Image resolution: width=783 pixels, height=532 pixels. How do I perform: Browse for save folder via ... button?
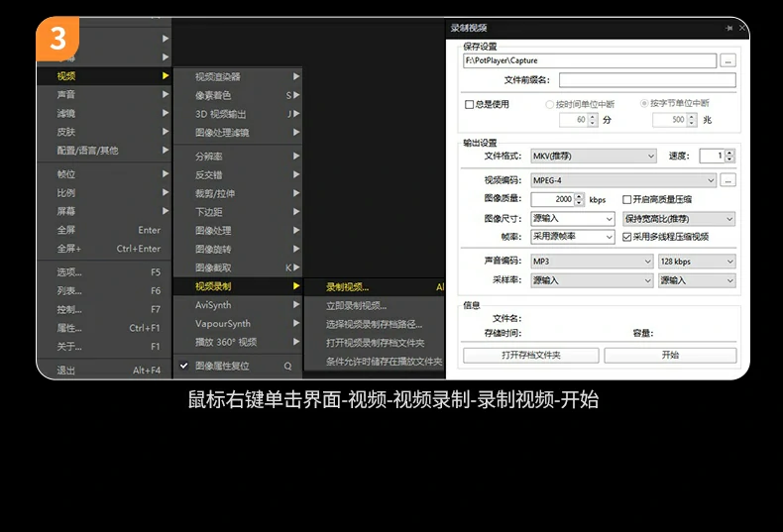click(728, 60)
